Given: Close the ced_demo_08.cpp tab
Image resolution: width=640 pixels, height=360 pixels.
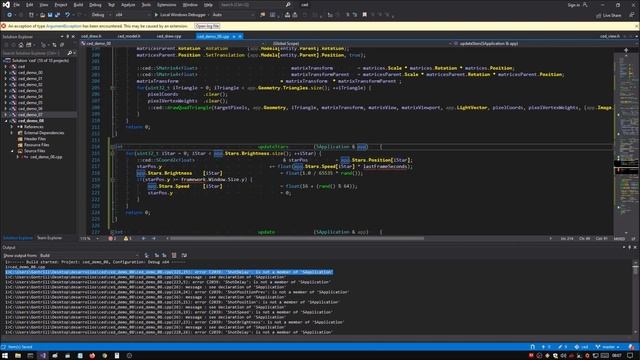Looking at the screenshot, I should pyautogui.click(x=240, y=36).
